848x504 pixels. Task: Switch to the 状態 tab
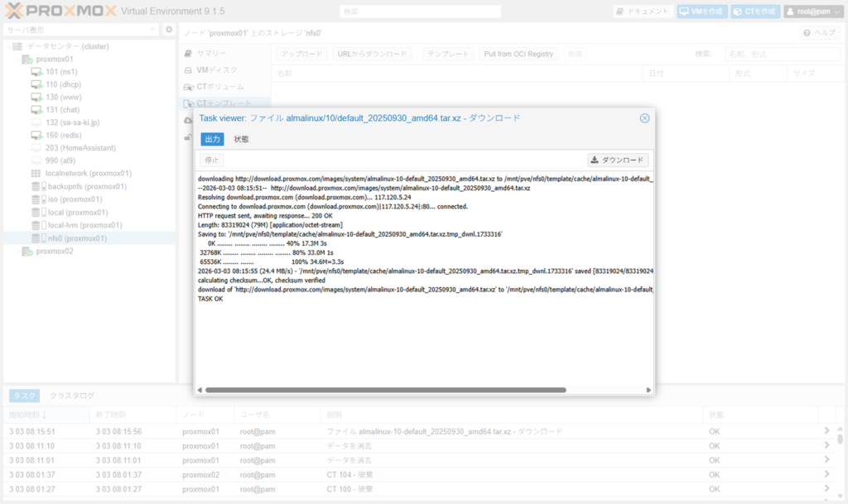coord(241,140)
